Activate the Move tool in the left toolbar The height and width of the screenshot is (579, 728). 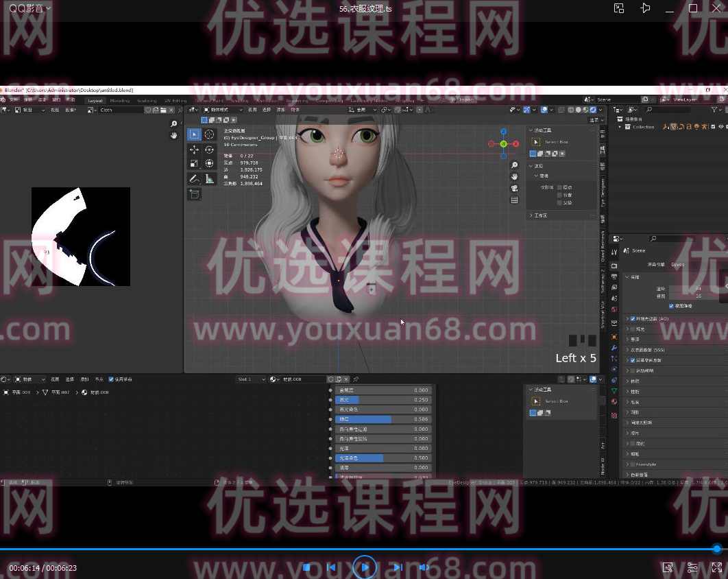tap(195, 150)
